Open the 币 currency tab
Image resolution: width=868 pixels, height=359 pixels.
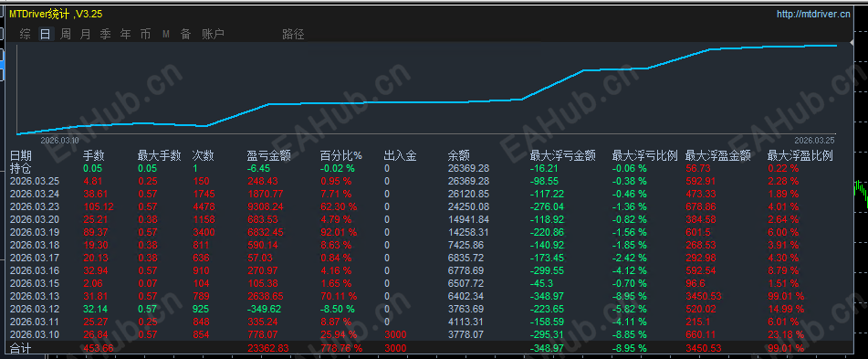pos(146,35)
